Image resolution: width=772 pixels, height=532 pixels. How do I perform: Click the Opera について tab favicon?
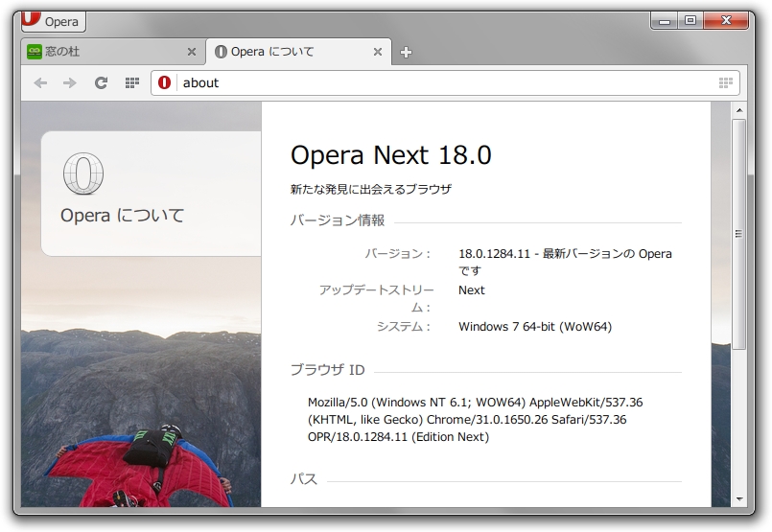(x=222, y=52)
